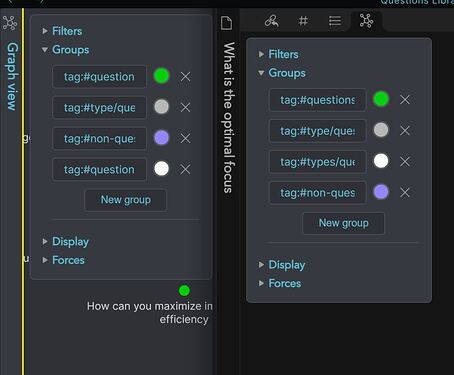Edit the tag:#type/ques query field in right panel
The image size is (454, 375).
[317, 131]
